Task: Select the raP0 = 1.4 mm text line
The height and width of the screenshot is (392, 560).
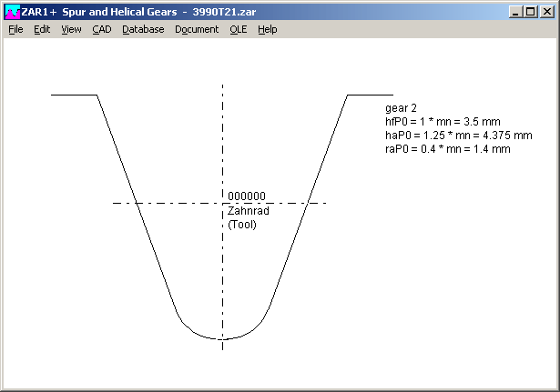Action: [x=447, y=149]
